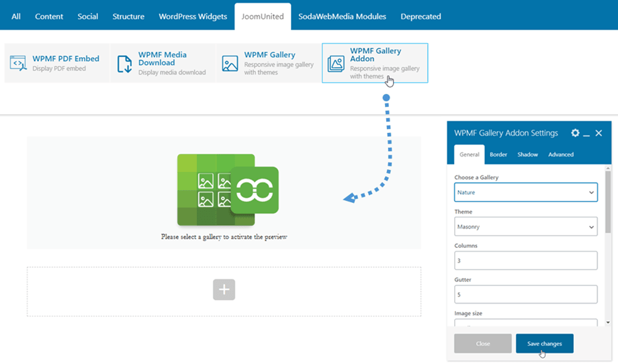This screenshot has width=618, height=364.
Task: Open settings gear in Gallery Addon panel
Action: click(575, 133)
